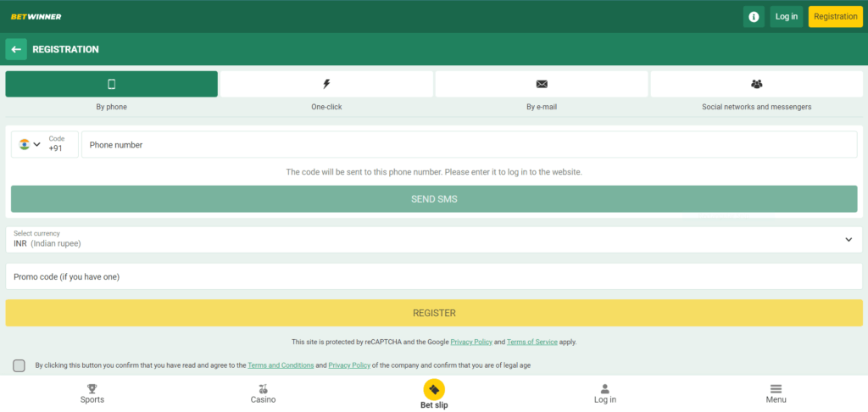868x412 pixels.
Task: Click the 'Bet slip' label
Action: click(434, 405)
